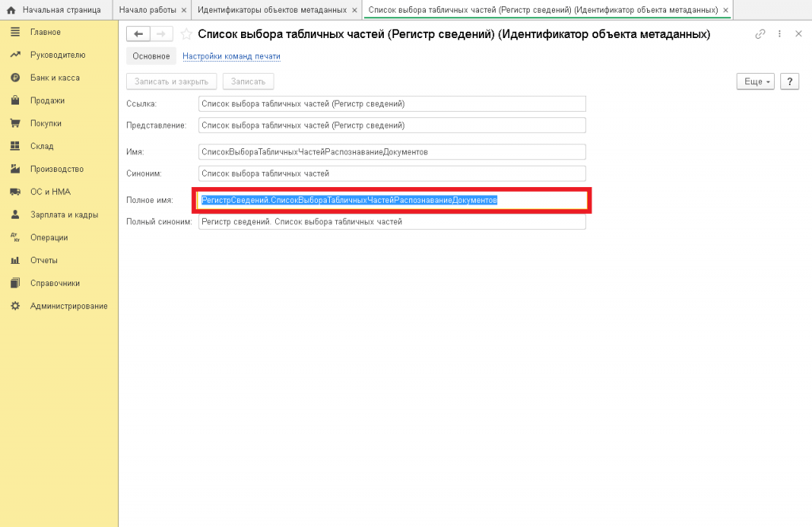
Task: Close the form with the X icon
Action: (799, 34)
